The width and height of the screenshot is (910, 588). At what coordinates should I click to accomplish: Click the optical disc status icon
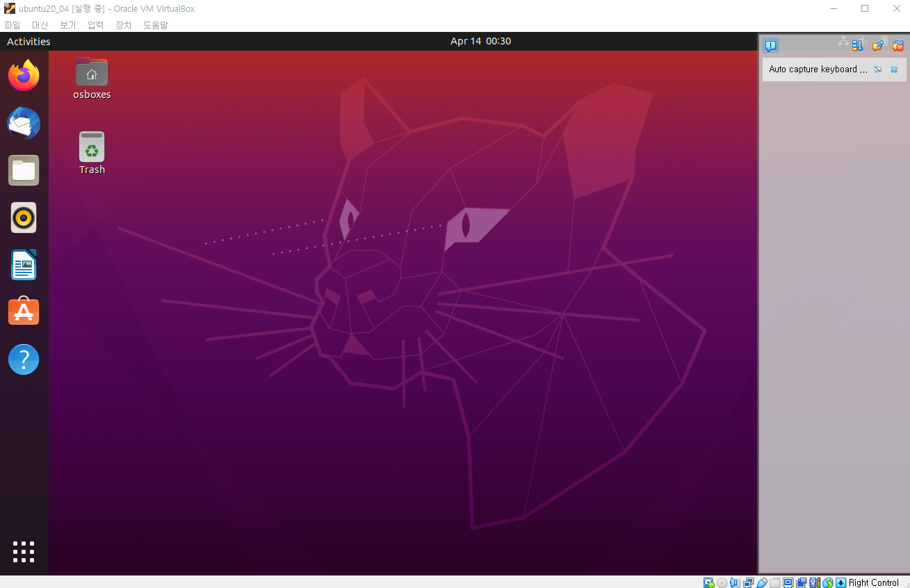pyautogui.click(x=722, y=582)
